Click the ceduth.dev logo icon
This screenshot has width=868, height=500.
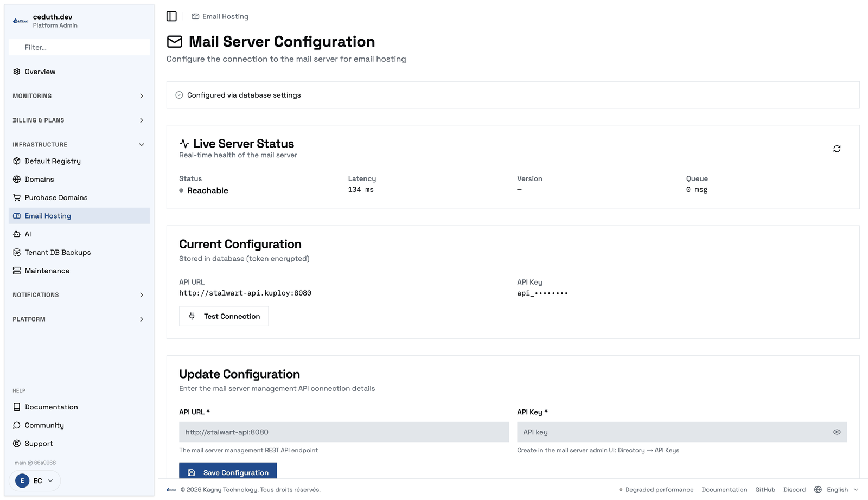(x=21, y=21)
